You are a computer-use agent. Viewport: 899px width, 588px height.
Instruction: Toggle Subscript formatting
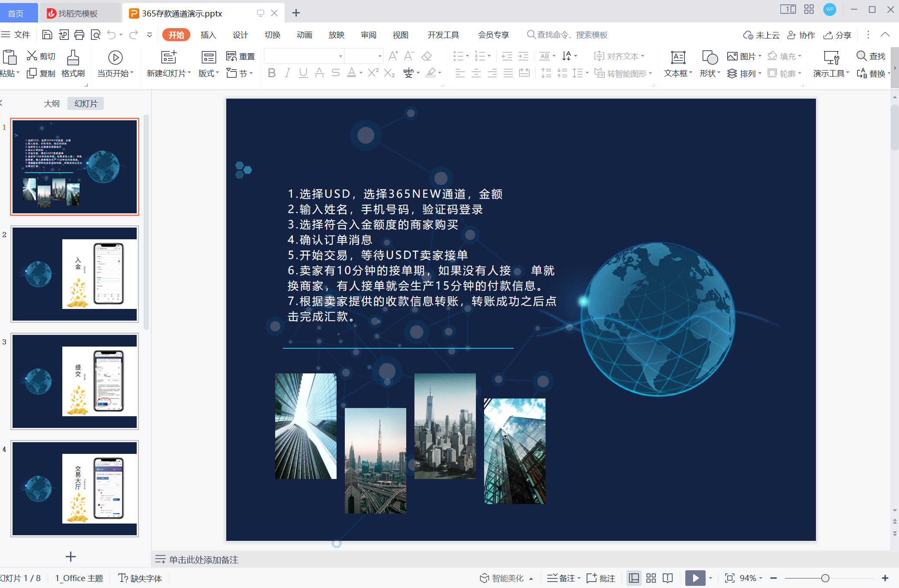[389, 73]
